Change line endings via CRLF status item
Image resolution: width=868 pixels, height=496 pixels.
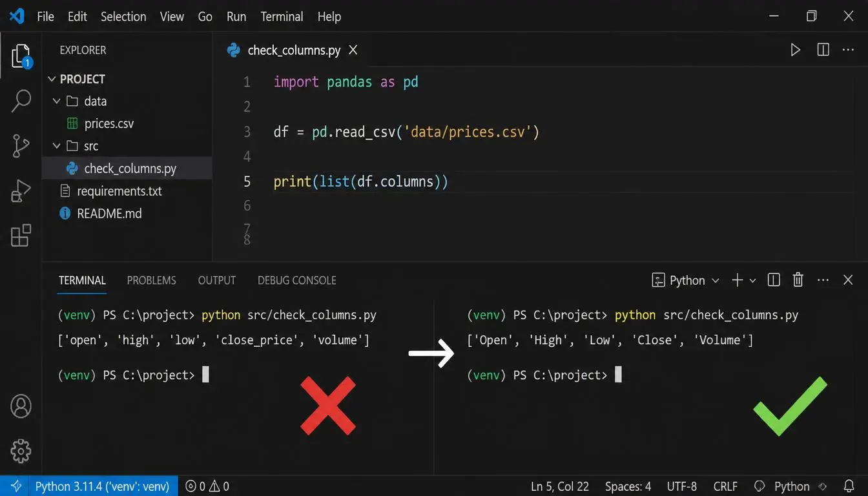tap(725, 486)
